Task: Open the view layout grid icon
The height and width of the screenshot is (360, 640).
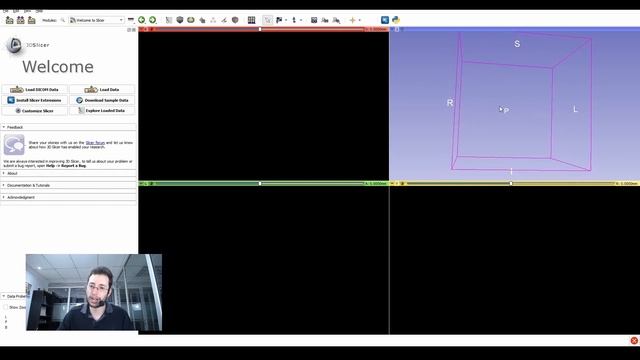Action: coord(251,20)
